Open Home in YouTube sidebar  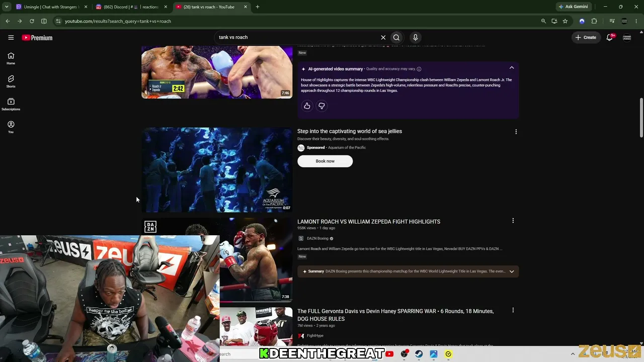point(11,58)
